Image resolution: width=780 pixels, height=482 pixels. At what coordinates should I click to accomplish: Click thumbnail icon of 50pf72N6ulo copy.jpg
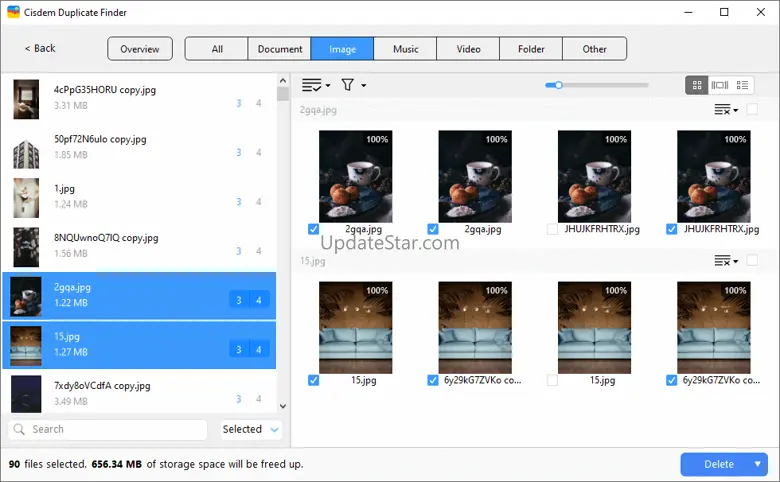tap(26, 155)
